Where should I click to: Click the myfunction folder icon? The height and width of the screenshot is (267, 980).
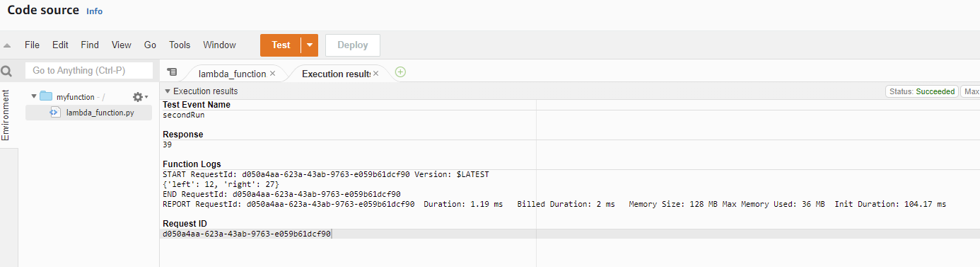pos(46,96)
